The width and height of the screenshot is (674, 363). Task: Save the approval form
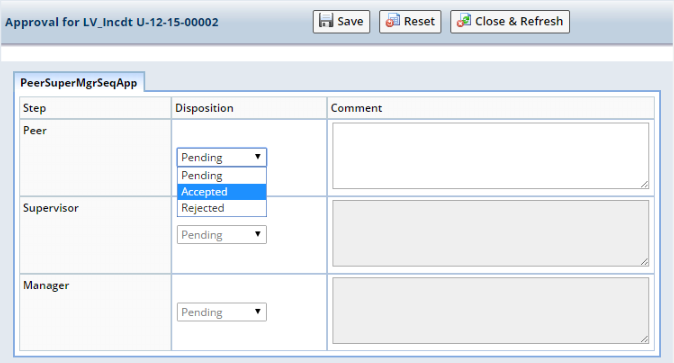coord(341,22)
